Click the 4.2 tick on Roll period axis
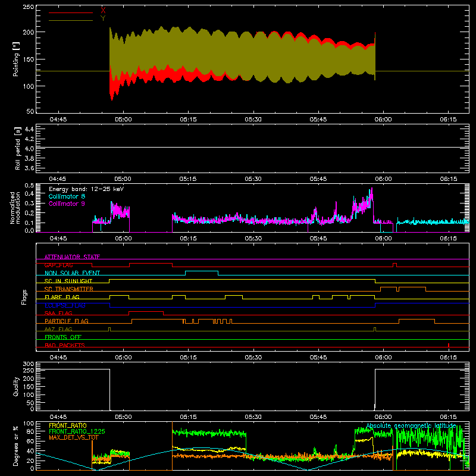The width and height of the screenshot is (476, 476). coord(29,139)
